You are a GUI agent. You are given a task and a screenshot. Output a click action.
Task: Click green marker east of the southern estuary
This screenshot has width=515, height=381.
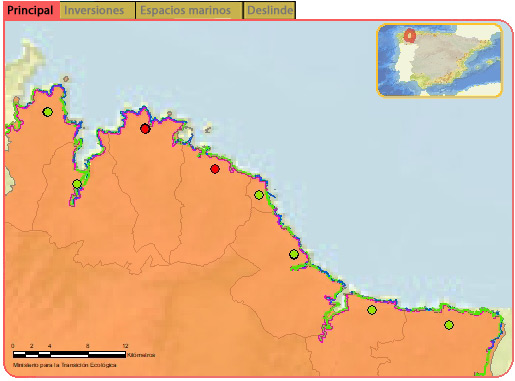pos(372,310)
